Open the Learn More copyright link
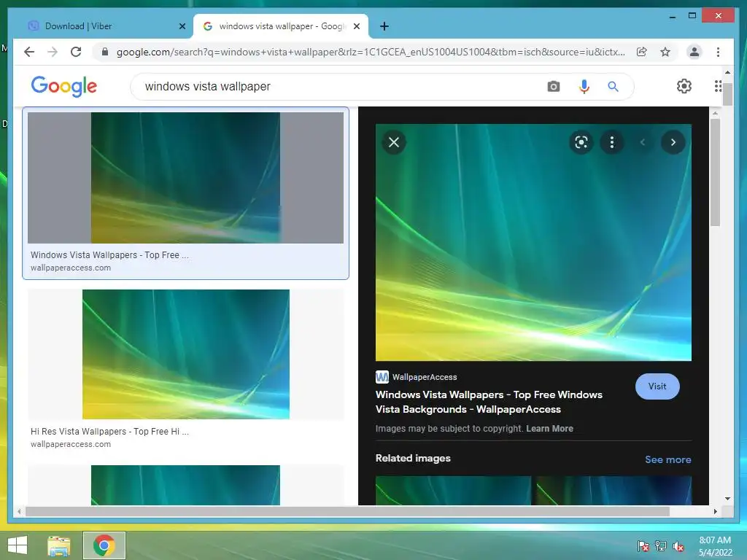This screenshot has height=560, width=747. click(549, 429)
